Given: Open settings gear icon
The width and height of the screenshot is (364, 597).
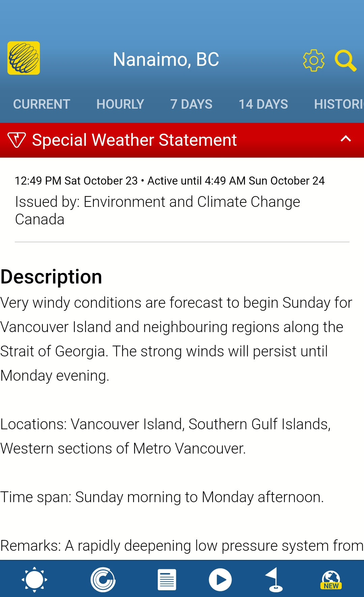Looking at the screenshot, I should pos(313,60).
